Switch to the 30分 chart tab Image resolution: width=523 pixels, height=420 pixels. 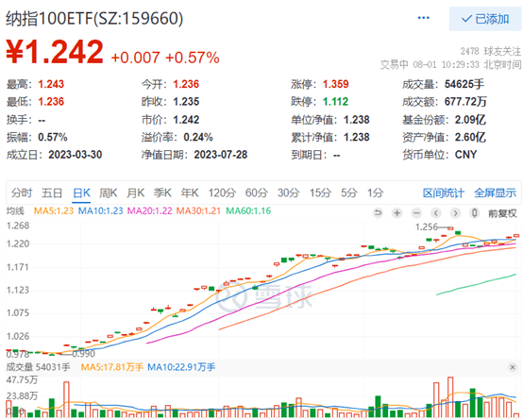[x=289, y=193]
